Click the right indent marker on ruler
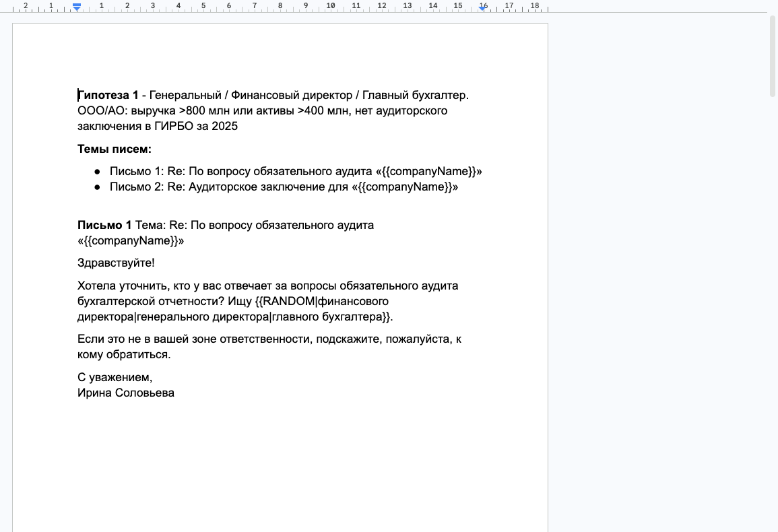Screen dimensions: 778x532 [482, 7]
